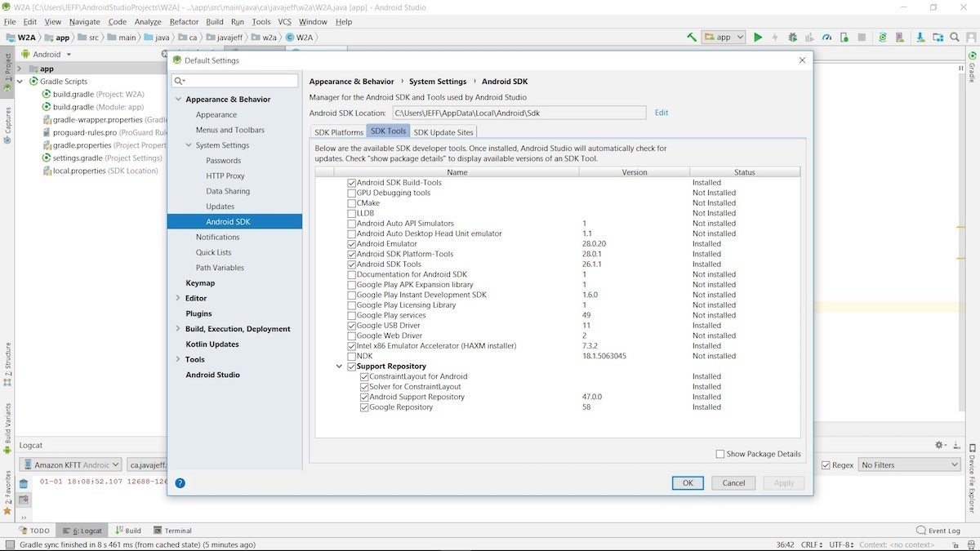Enable Show Package Details checkbox
980x551 pixels.
tap(720, 454)
